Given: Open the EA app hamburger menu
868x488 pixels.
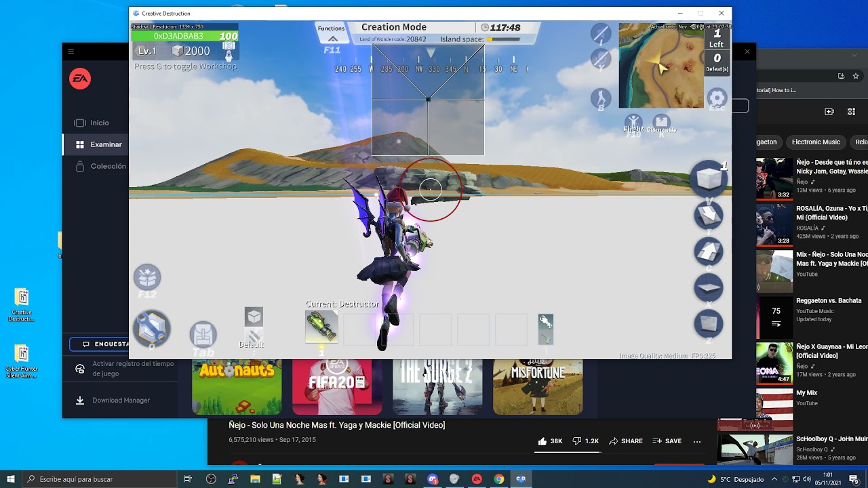Looking at the screenshot, I should (x=71, y=52).
